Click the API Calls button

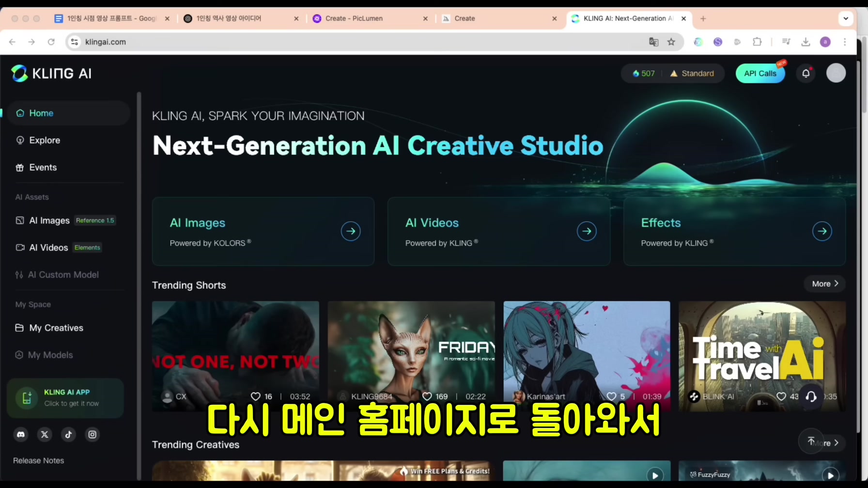760,73
